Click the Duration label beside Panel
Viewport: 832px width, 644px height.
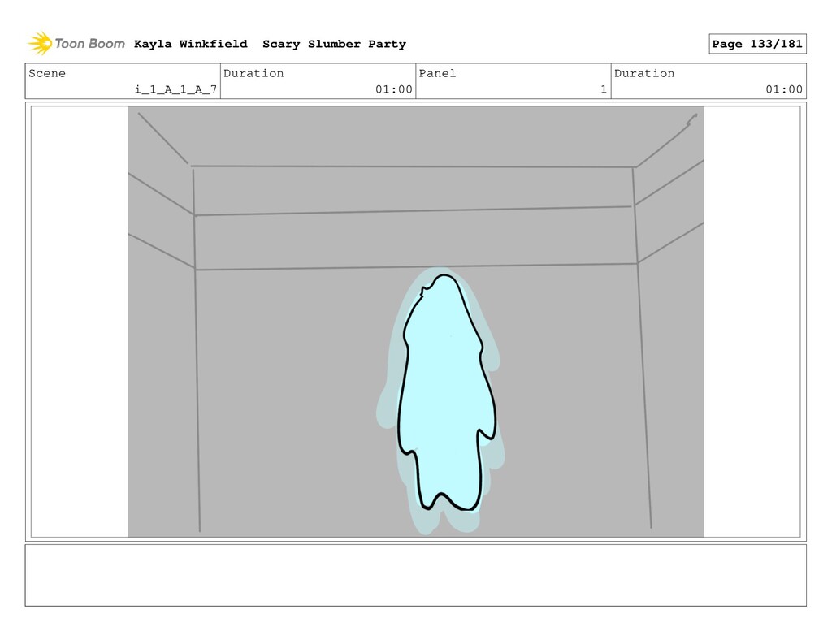coord(644,73)
